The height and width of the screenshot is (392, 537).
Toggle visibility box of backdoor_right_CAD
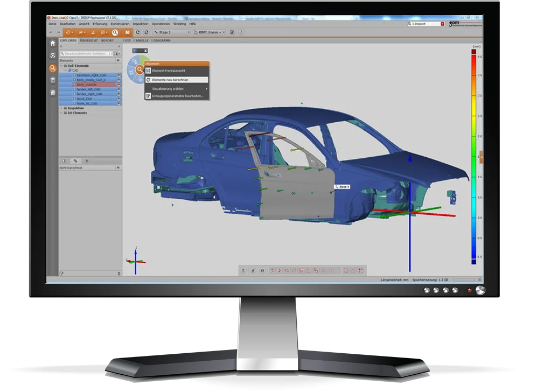tap(75, 75)
